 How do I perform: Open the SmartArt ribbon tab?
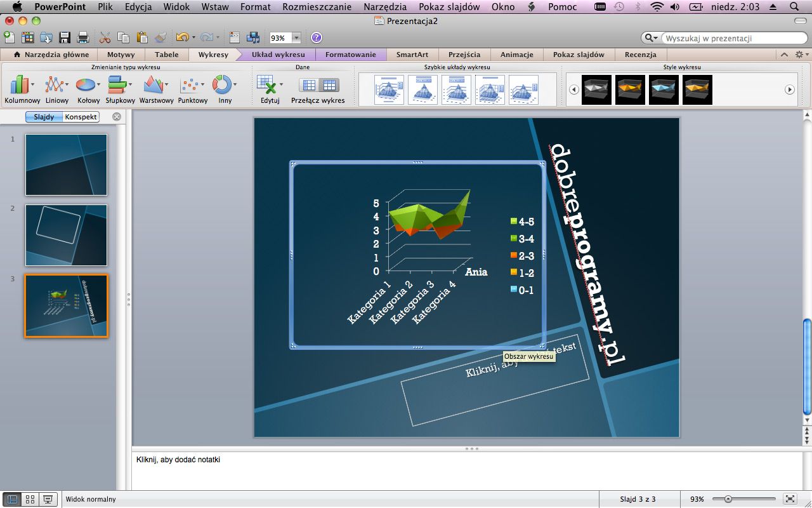click(412, 55)
